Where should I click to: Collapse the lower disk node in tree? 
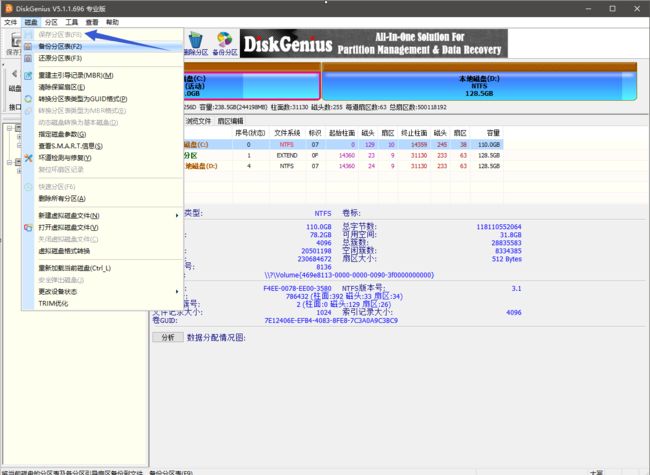click(x=9, y=162)
